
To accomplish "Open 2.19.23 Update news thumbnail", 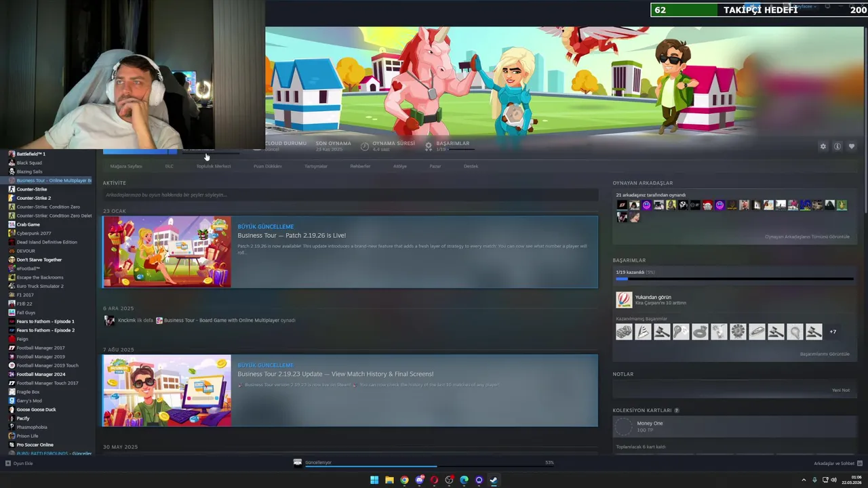I will coord(167,390).
